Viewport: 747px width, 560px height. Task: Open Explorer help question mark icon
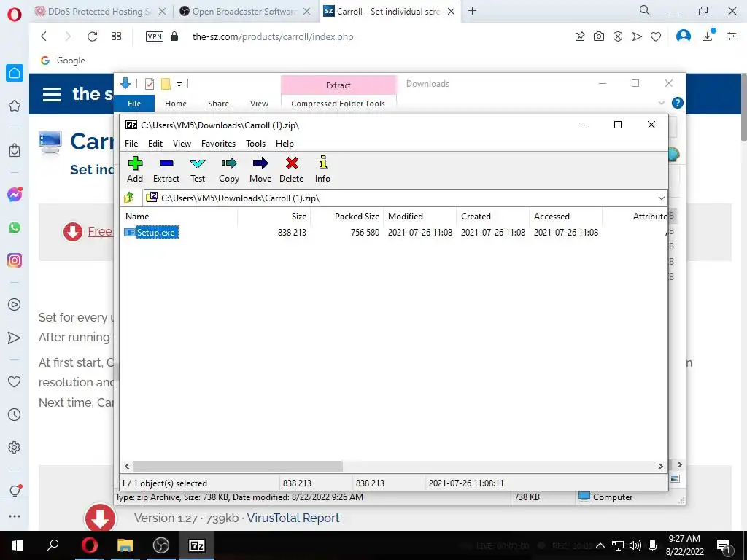pyautogui.click(x=677, y=103)
